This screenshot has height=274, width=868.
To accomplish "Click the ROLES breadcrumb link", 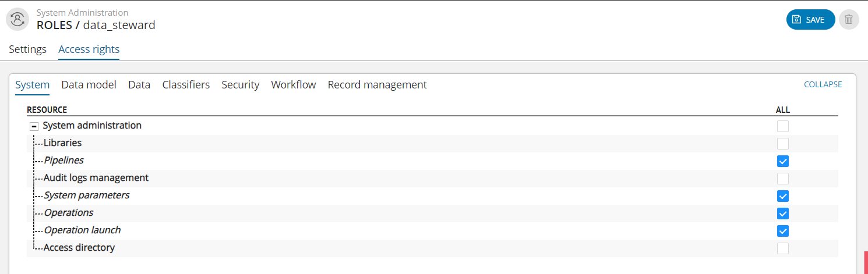I will click(54, 25).
